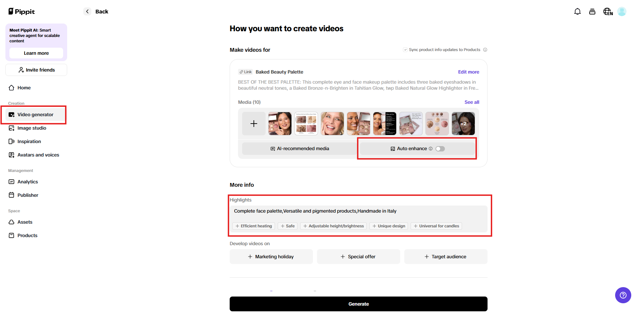
Task: Click See all next to Media (10)
Action: [471, 102]
